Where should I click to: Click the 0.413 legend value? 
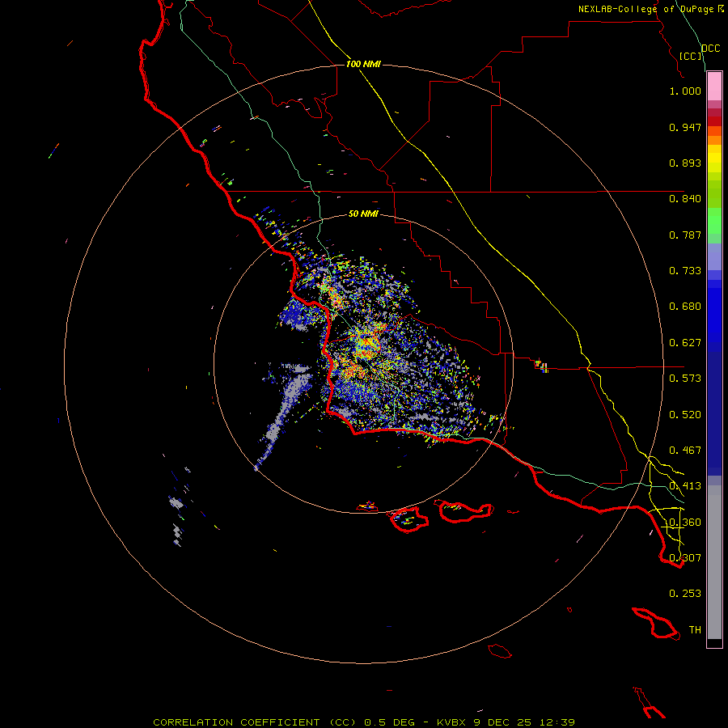685,486
